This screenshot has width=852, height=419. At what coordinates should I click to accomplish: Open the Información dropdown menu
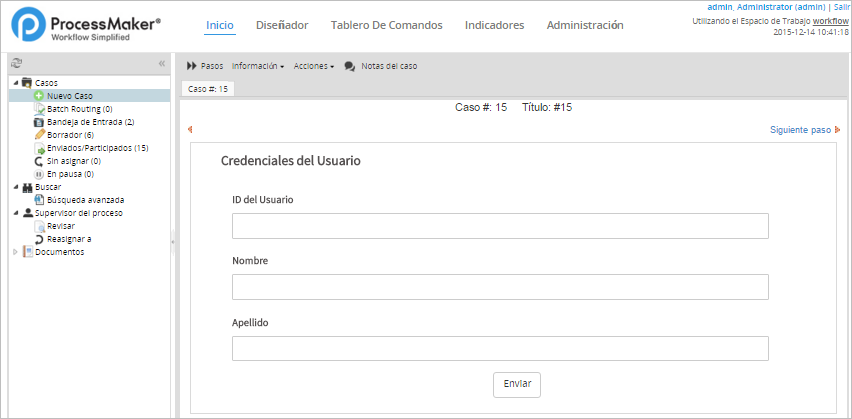click(x=258, y=66)
